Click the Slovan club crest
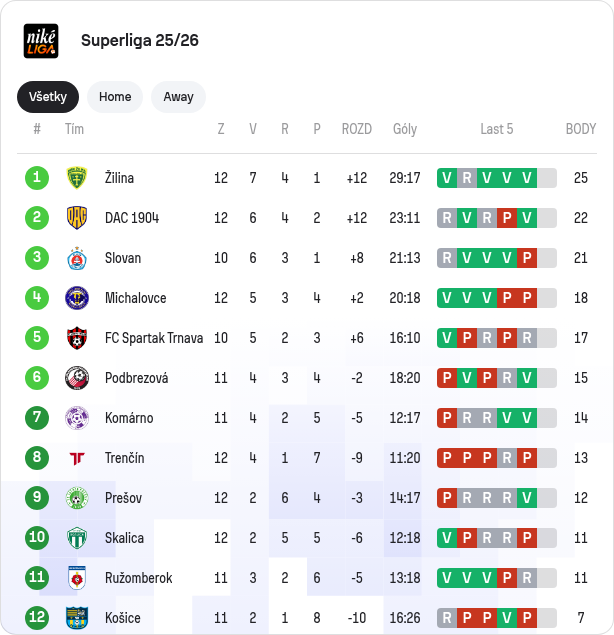The image size is (614, 635). [x=77, y=258]
